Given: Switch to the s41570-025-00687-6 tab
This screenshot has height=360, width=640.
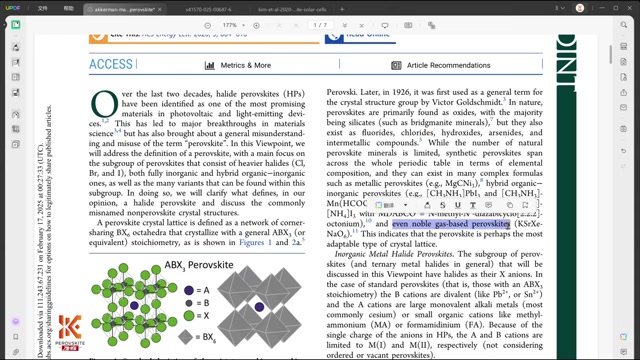Looking at the screenshot, I should (x=208, y=9).
